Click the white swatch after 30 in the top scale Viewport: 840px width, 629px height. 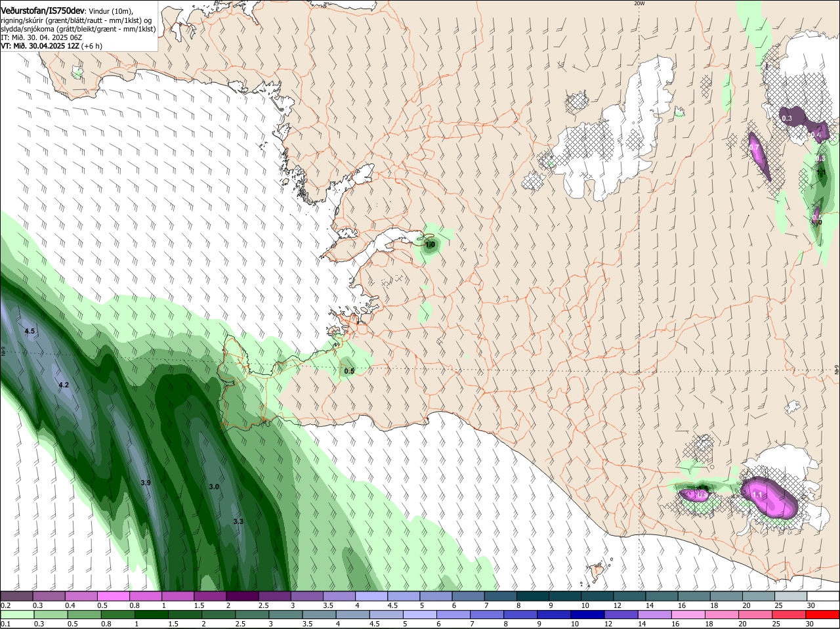pos(822,596)
